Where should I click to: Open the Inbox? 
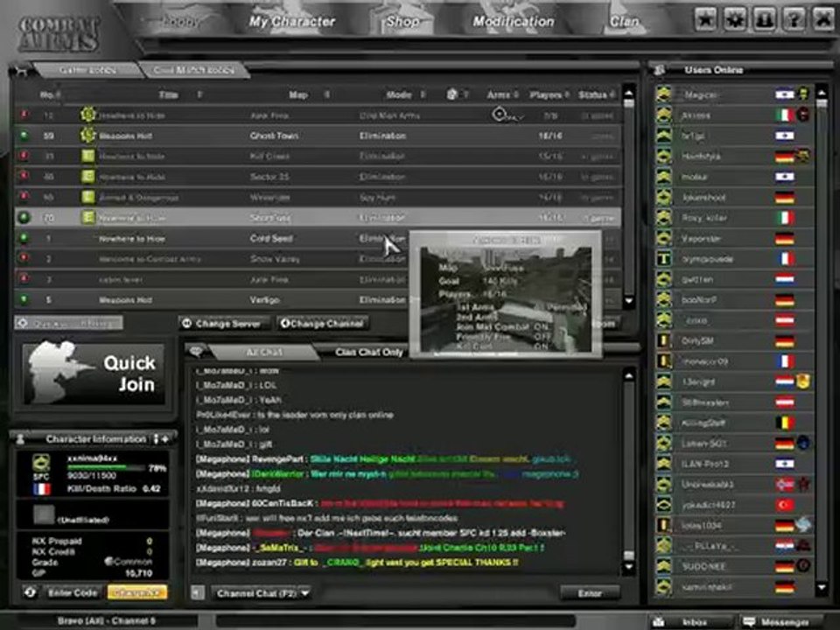[x=694, y=621]
